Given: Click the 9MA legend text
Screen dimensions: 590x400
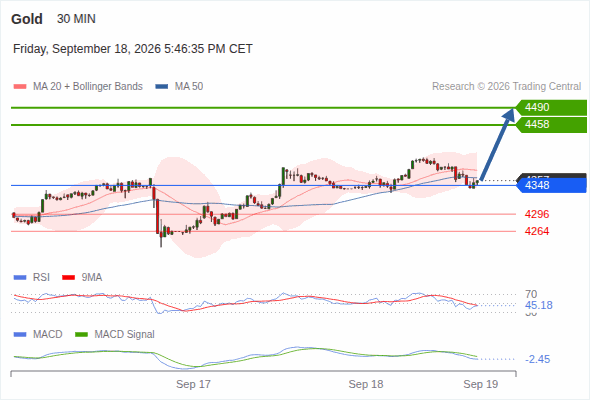Looking at the screenshot, I should tap(92, 278).
